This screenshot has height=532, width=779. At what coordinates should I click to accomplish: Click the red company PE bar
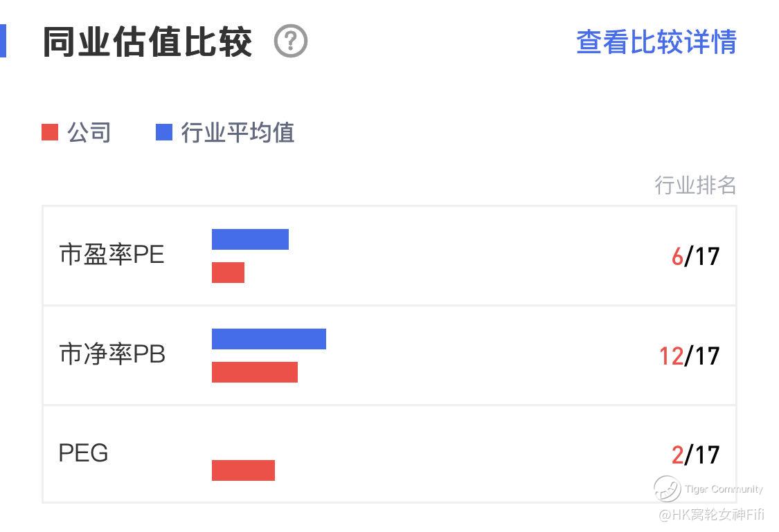tap(228, 273)
